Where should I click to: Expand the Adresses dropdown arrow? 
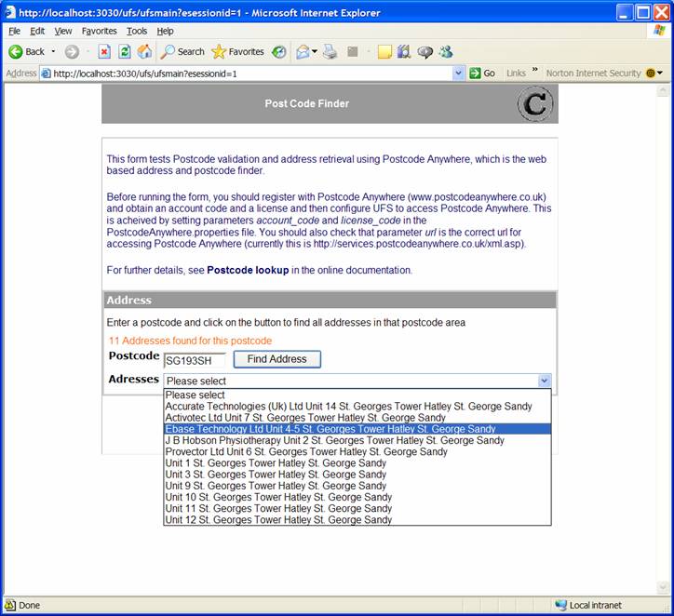(x=544, y=381)
